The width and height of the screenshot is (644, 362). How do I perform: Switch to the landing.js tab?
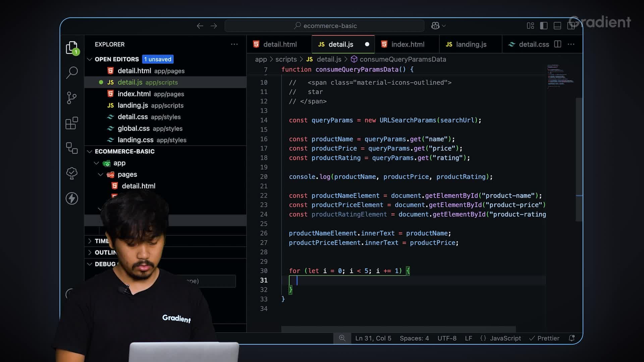coord(471,44)
